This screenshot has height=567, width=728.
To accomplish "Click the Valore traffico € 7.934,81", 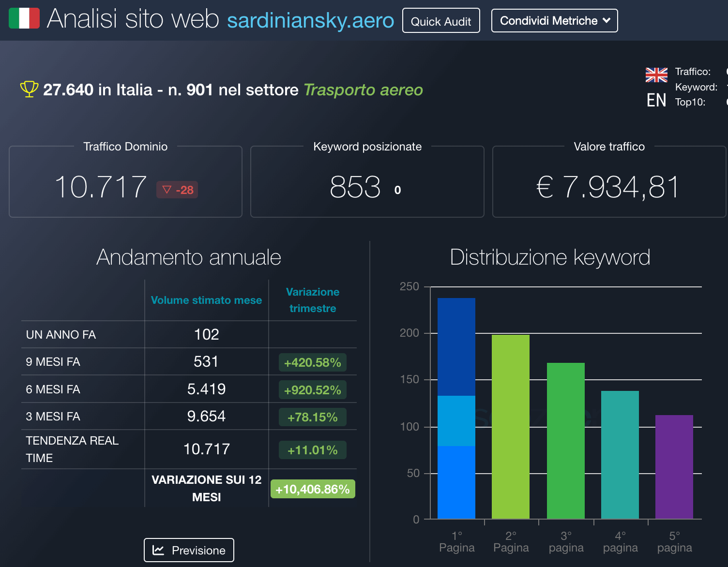I will coord(608,187).
